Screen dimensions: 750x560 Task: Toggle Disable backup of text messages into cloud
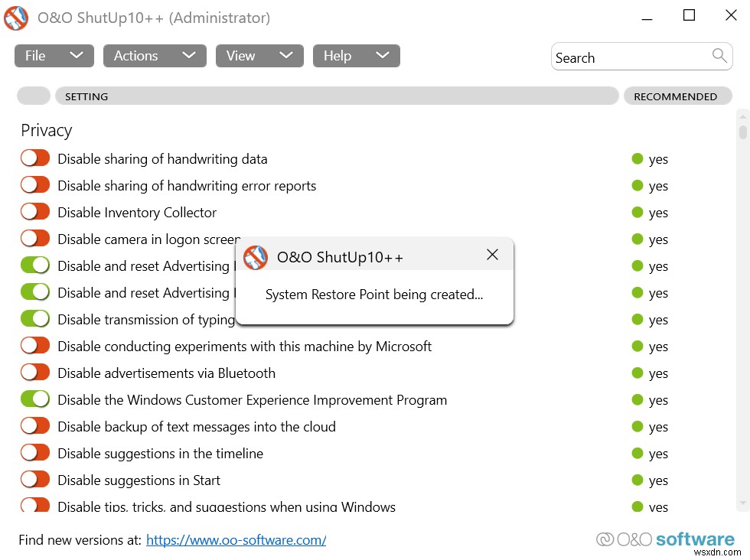[35, 426]
